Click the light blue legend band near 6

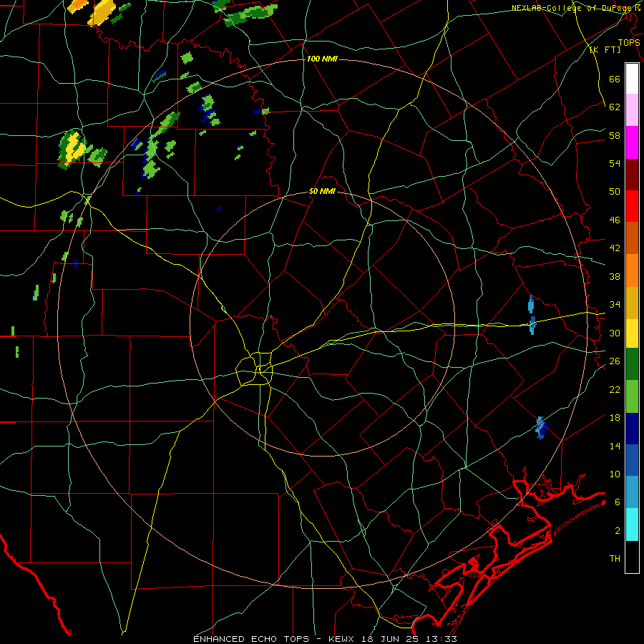[x=632, y=492]
